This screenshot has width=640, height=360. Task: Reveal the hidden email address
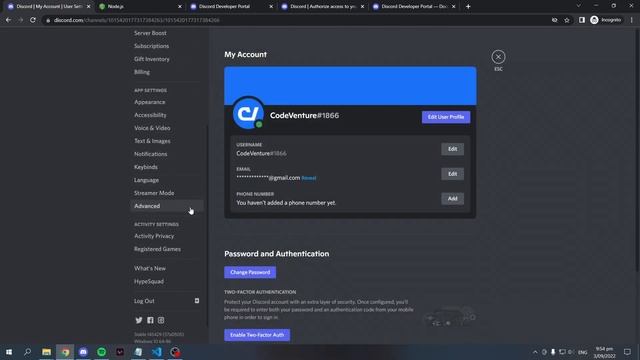pyautogui.click(x=309, y=178)
